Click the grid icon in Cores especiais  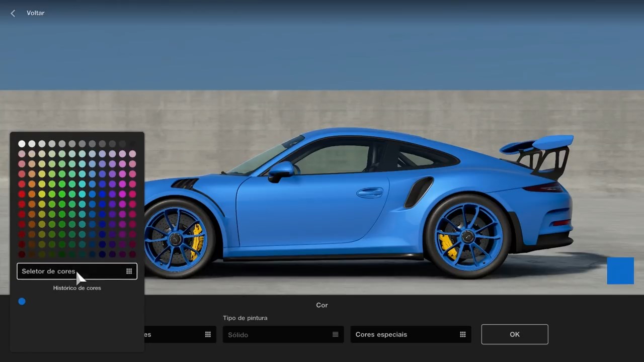(x=463, y=334)
